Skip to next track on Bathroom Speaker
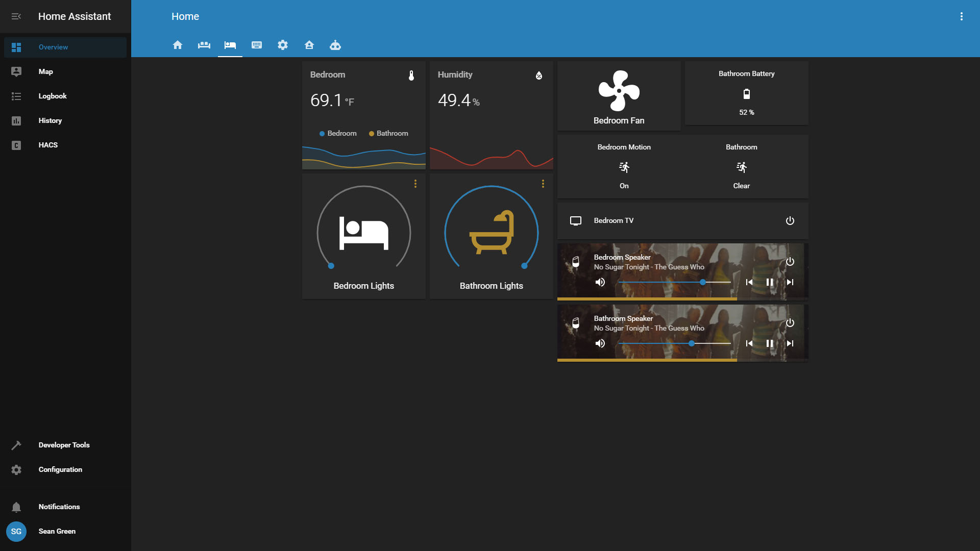Image resolution: width=980 pixels, height=551 pixels. pos(790,343)
